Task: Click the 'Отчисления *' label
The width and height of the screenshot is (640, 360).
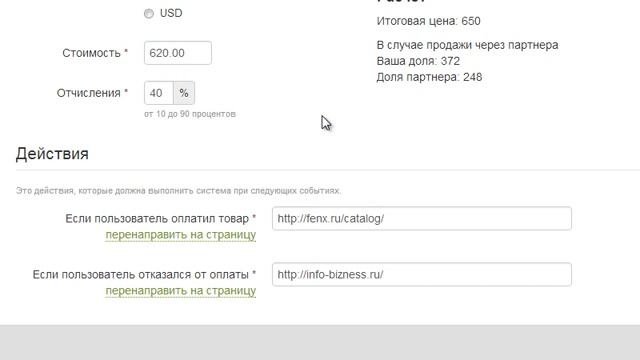Action: pos(92,93)
